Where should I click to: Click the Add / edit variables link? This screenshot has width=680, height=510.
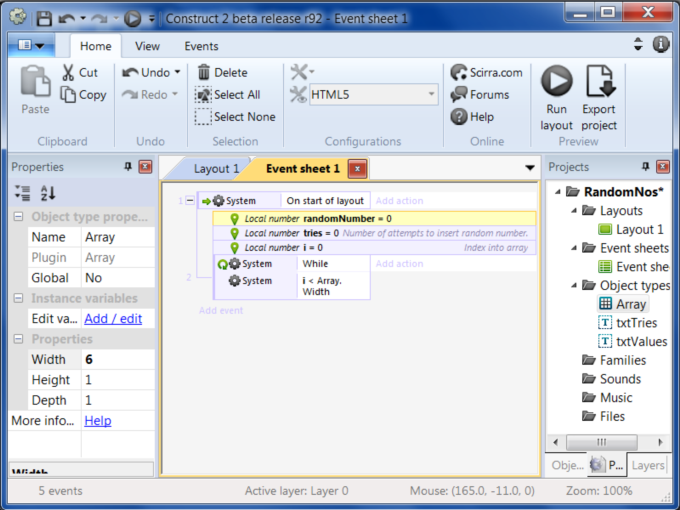pyautogui.click(x=113, y=318)
